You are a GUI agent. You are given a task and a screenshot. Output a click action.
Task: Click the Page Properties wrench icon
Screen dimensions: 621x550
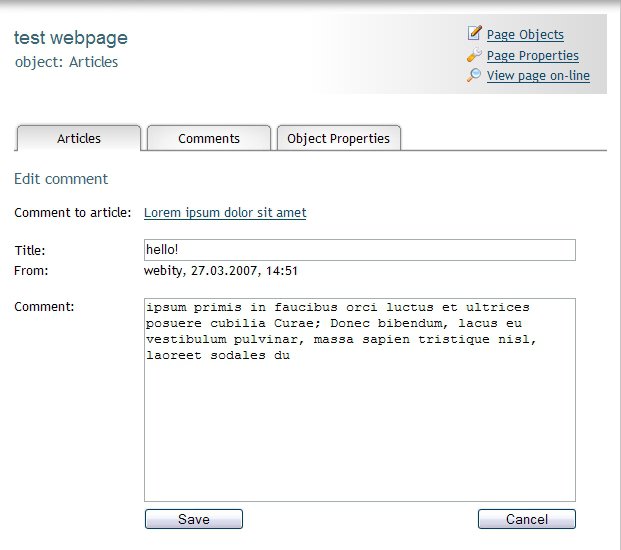[x=474, y=55]
